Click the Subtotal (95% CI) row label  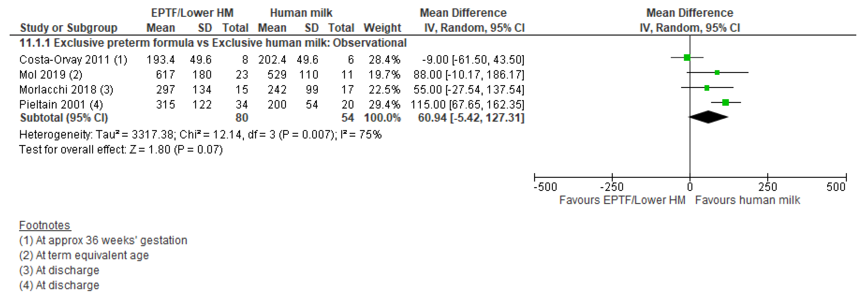pyautogui.click(x=64, y=118)
